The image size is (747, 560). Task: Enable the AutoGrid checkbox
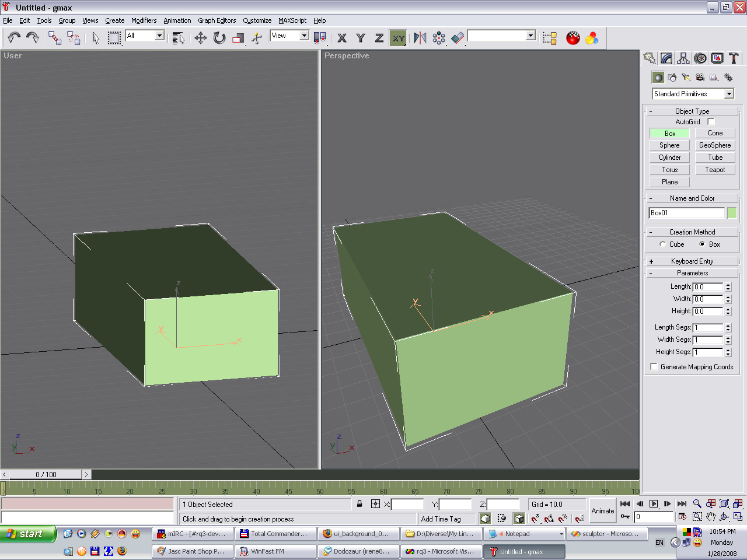711,122
